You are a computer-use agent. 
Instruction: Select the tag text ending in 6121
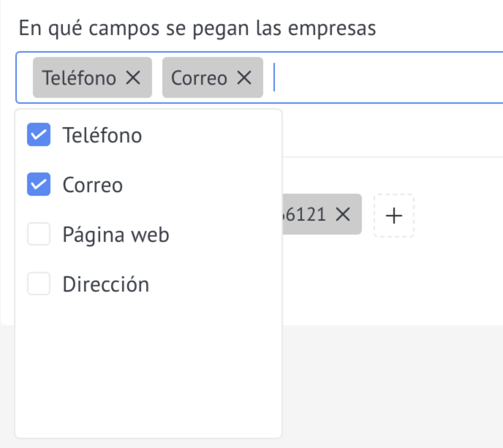tap(305, 214)
